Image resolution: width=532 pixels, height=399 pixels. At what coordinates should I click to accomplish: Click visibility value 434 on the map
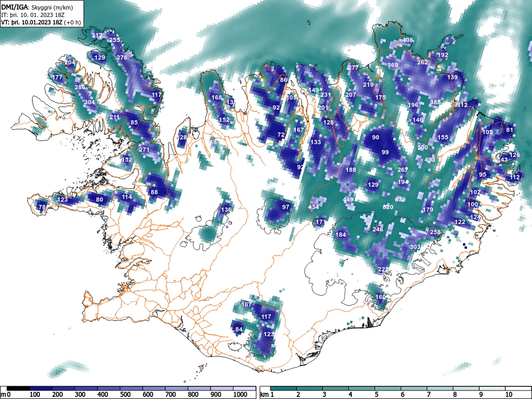coord(313,207)
